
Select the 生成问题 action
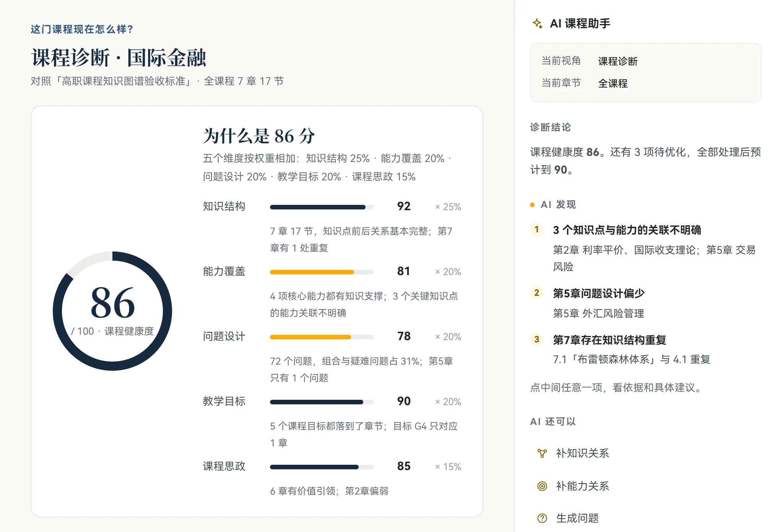click(x=645, y=518)
